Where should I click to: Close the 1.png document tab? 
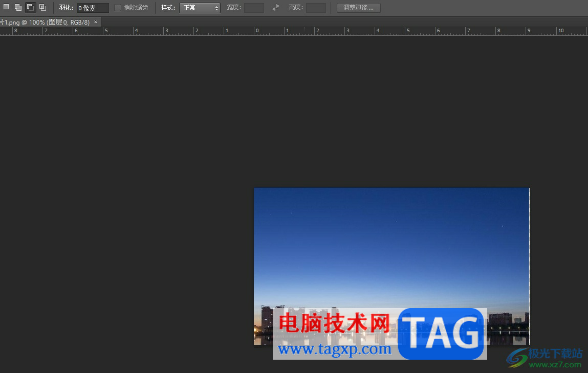click(x=96, y=22)
